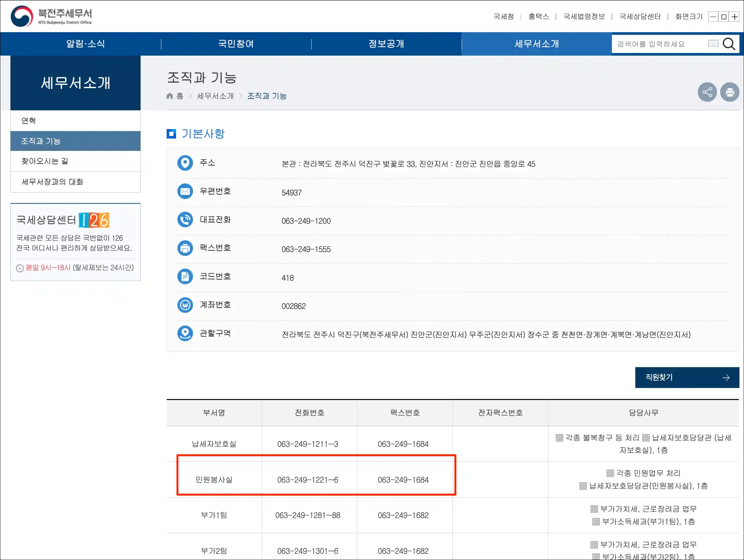The height and width of the screenshot is (560, 744).
Task: Click the 국세법령정보 top link
Action: click(584, 17)
